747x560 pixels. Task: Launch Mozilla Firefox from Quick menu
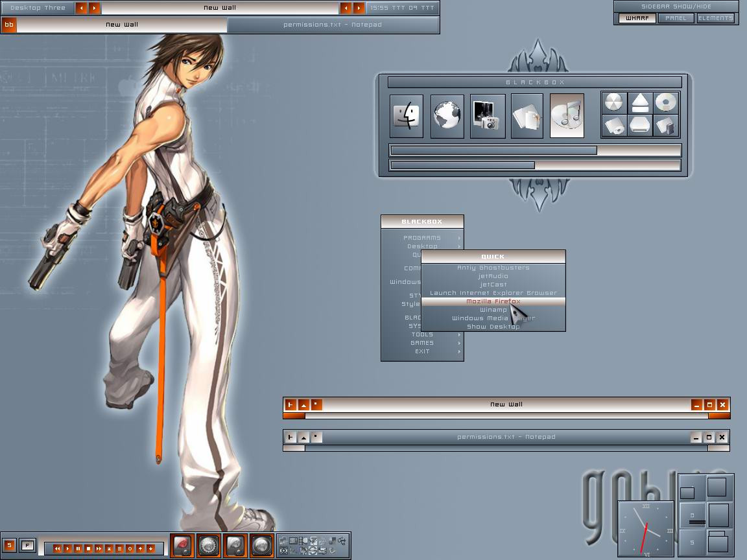[x=493, y=301]
